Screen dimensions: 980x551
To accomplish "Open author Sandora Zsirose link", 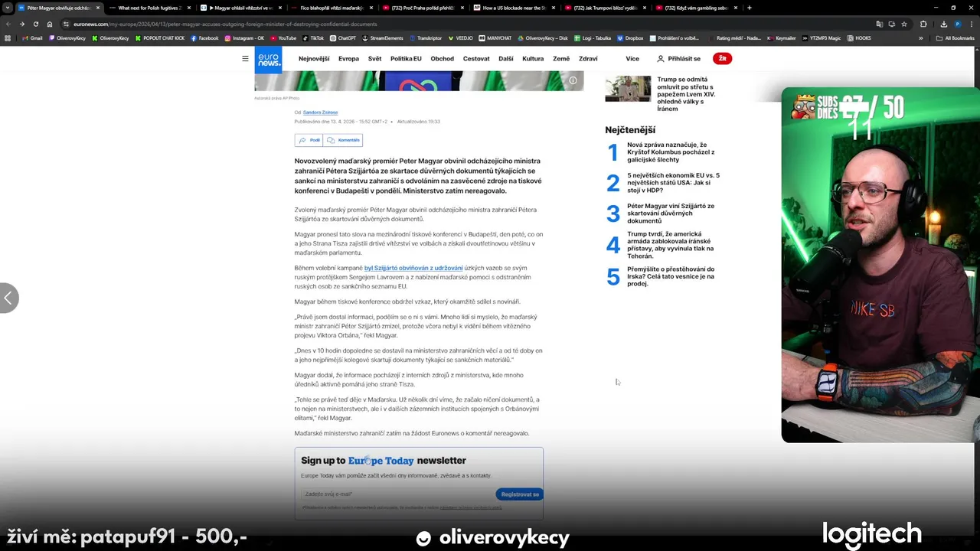I will coord(320,112).
